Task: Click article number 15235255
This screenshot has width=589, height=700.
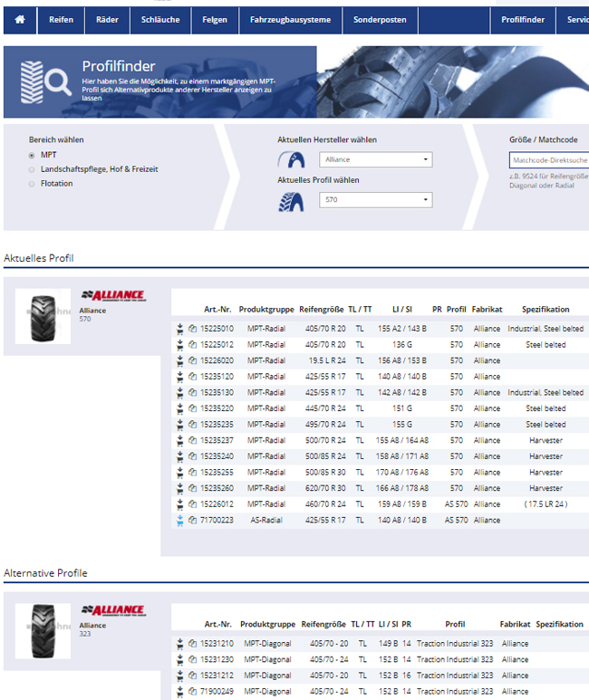Action: coord(217,473)
